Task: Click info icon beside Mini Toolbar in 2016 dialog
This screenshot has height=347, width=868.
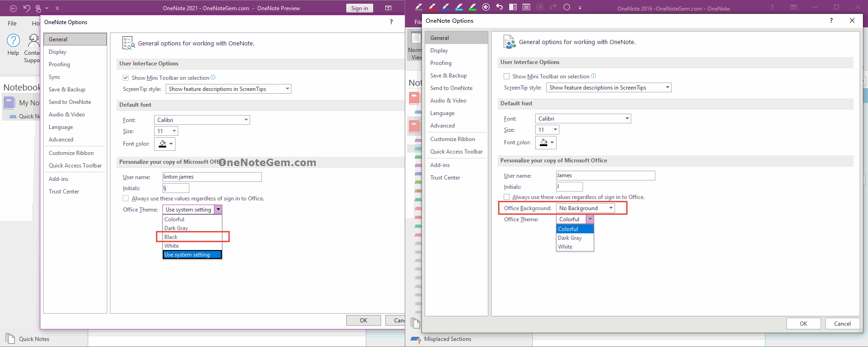Action: 594,76
